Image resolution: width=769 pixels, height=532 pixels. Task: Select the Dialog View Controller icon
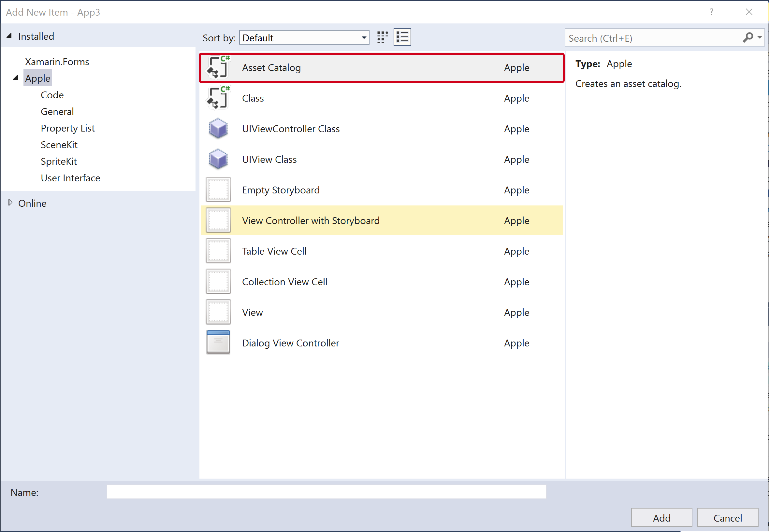tap(218, 342)
